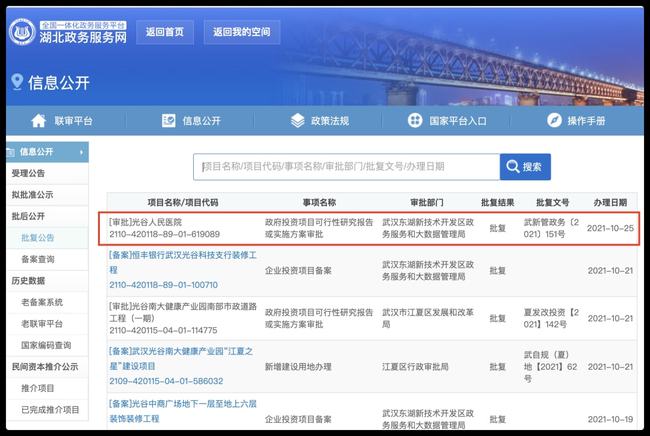
Task: Click the home icon for 联审平台
Action: tap(39, 121)
